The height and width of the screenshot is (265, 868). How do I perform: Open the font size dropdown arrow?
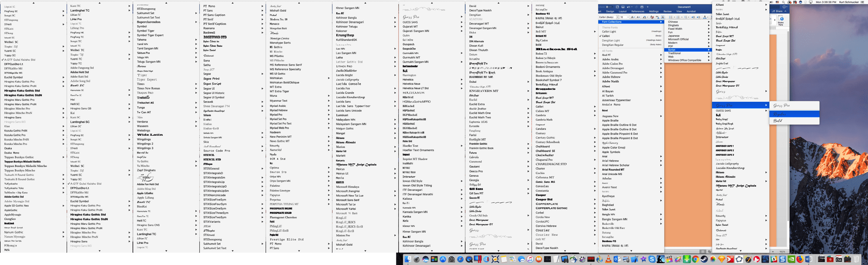[x=628, y=17]
